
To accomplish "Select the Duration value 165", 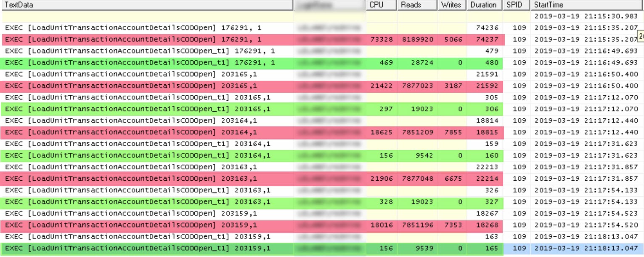I will (491, 248).
